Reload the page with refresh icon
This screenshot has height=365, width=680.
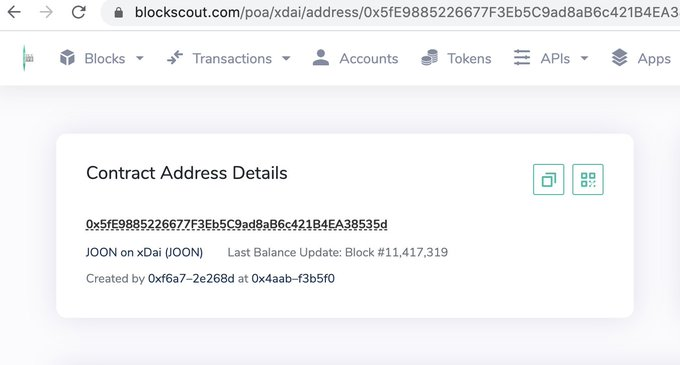click(x=78, y=12)
